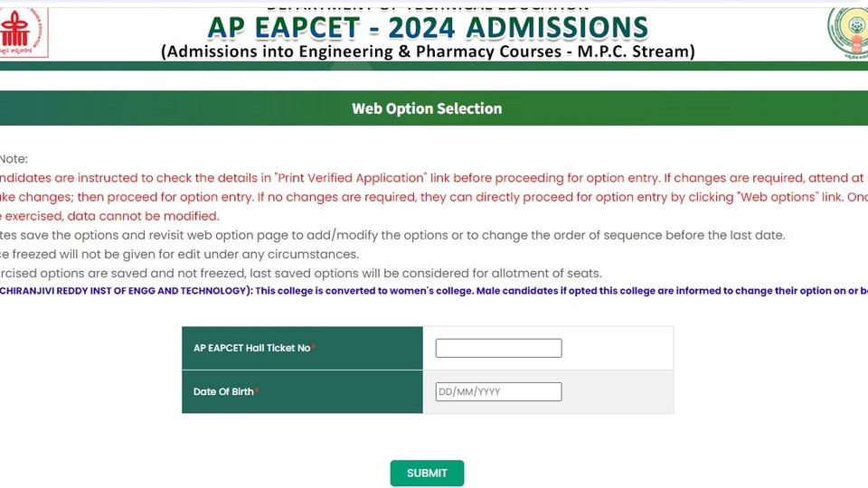Click the DD/MM/YYYY Date Of Birth field
Image resolution: width=868 pixels, height=488 pixels.
coord(498,391)
